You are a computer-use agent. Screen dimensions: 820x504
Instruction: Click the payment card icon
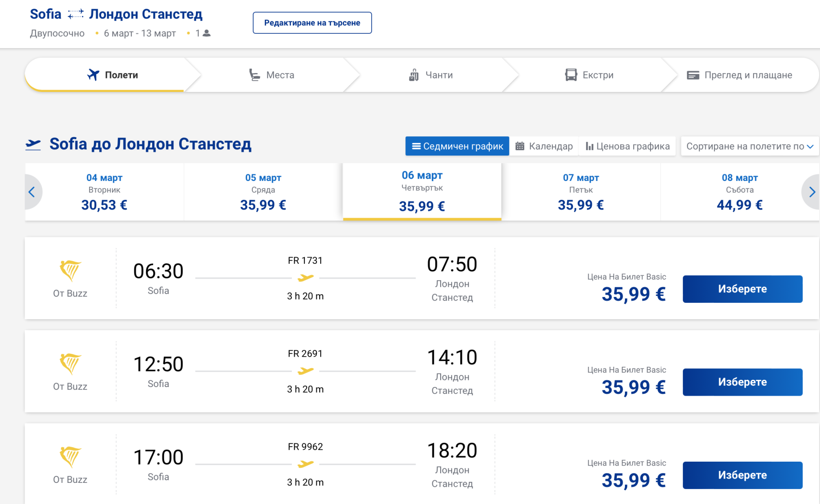click(692, 75)
